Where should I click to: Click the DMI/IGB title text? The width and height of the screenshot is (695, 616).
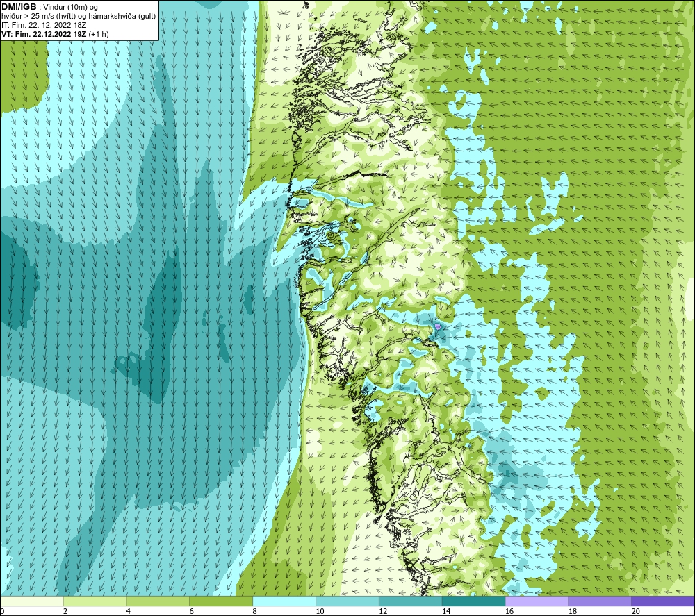[x=19, y=7]
